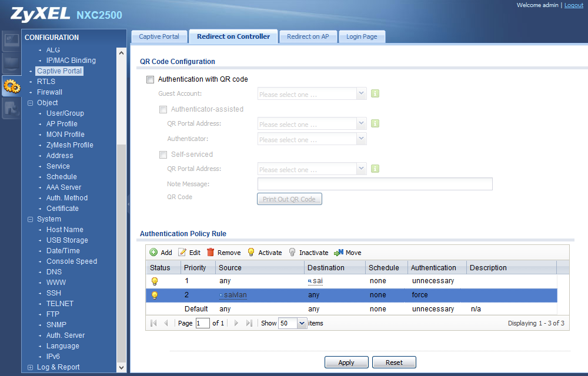Collapse the Object tree section
The width and height of the screenshot is (588, 376).
(31, 103)
